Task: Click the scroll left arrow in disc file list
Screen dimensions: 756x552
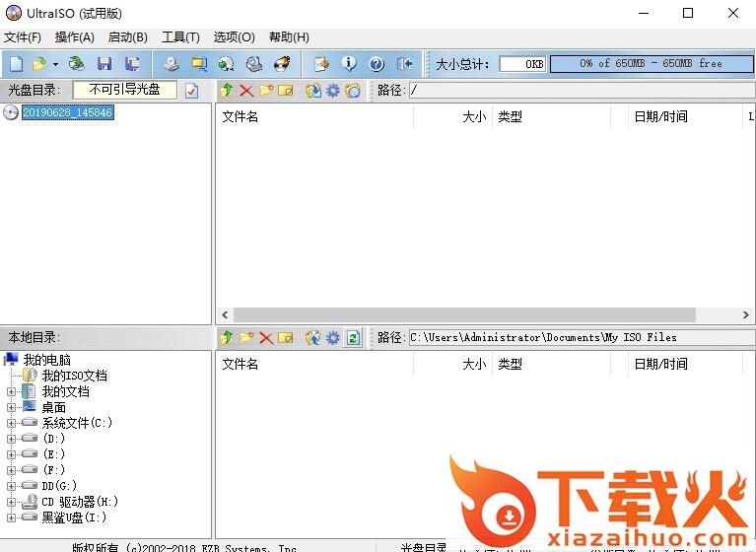Action: click(x=225, y=314)
